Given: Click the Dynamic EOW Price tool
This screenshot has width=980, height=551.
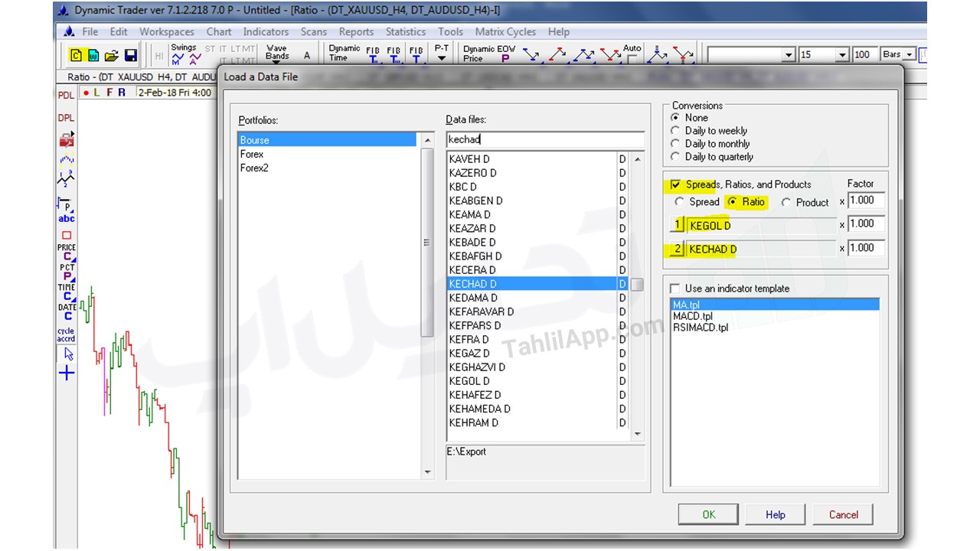Looking at the screenshot, I should tap(488, 54).
